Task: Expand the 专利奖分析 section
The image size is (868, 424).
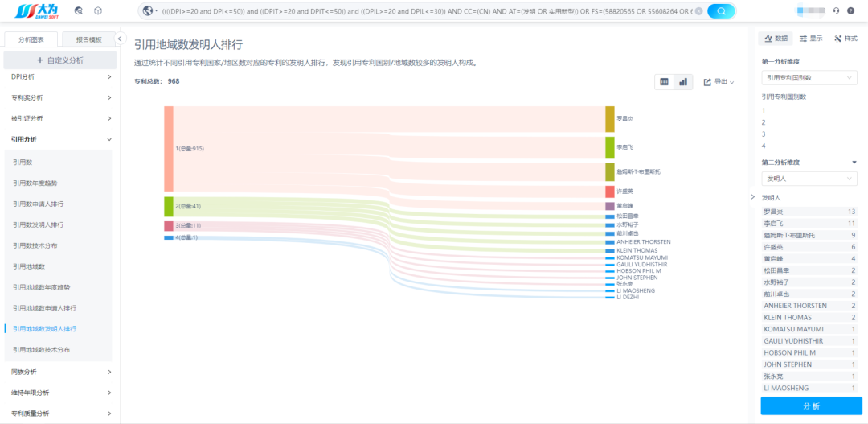Action: click(61, 97)
